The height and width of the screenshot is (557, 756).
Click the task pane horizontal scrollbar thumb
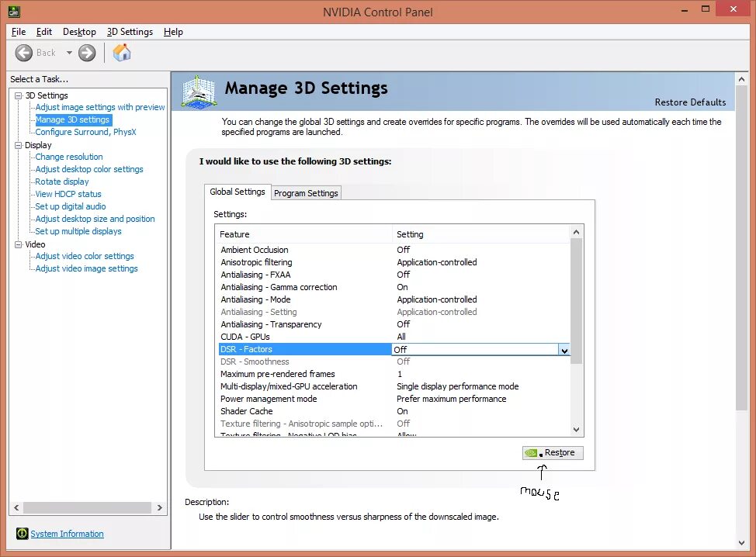(87, 508)
